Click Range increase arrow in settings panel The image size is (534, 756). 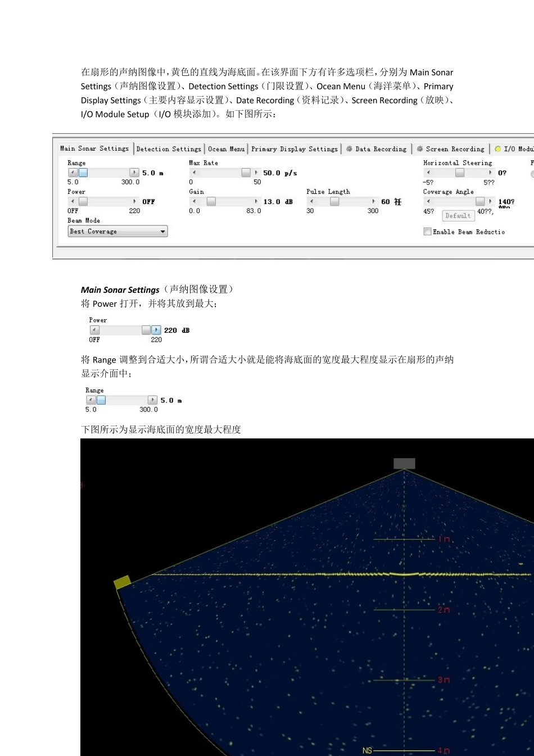tap(134, 173)
